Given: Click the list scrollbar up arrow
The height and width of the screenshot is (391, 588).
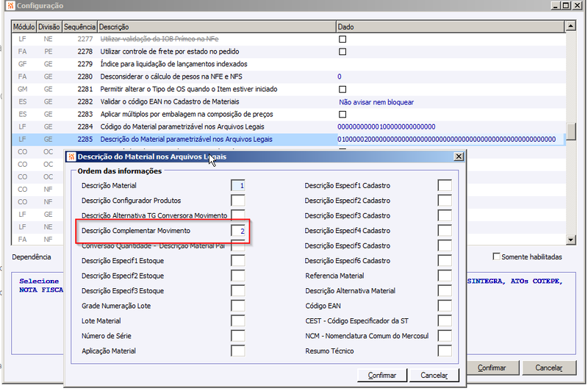Looking at the screenshot, I should point(571,26).
